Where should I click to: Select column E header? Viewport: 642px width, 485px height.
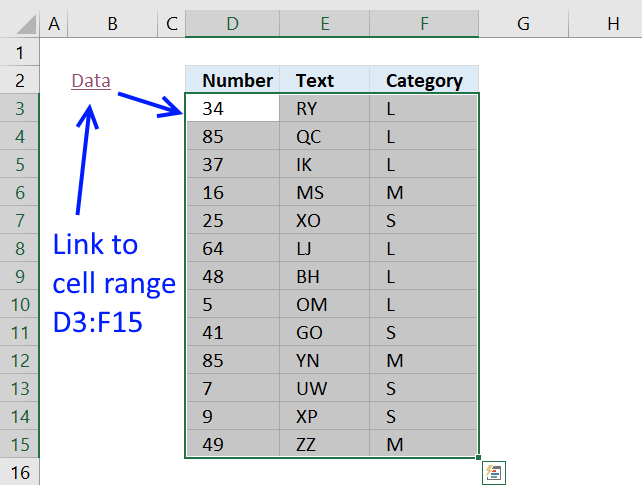tap(325, 24)
